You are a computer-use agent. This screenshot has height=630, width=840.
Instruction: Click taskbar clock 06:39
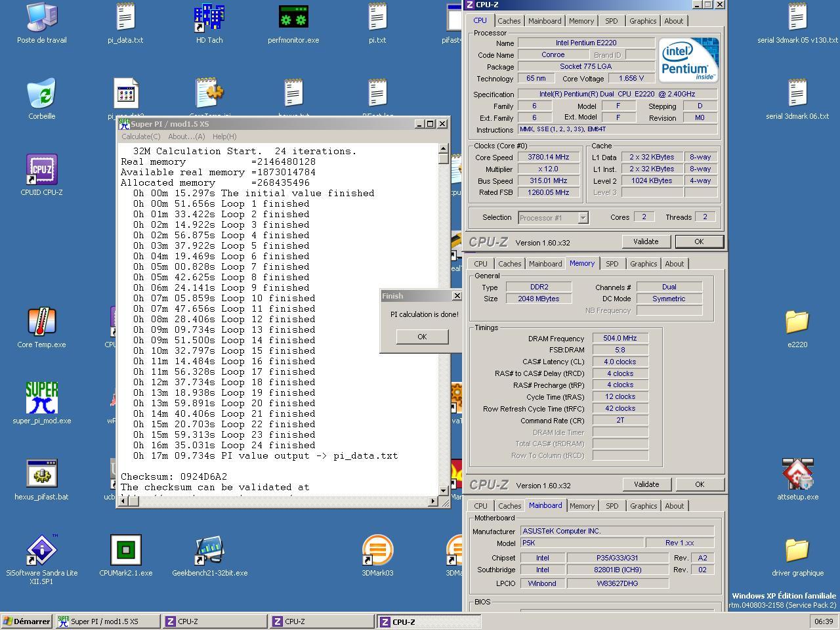[824, 621]
